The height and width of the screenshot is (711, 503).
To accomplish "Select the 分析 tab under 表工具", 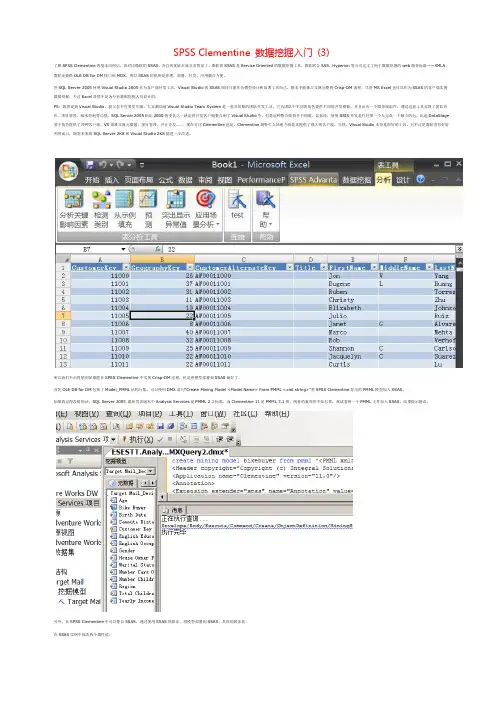I will tap(383, 180).
